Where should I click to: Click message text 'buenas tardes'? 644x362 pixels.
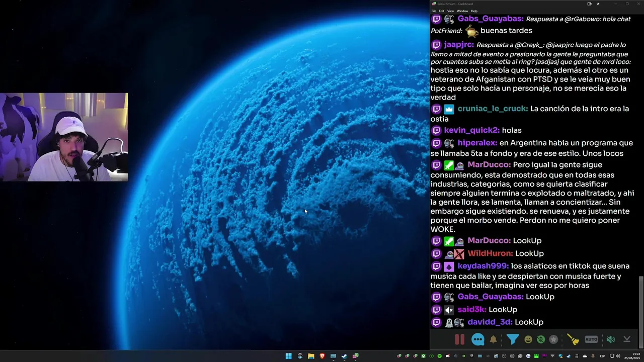[x=506, y=31]
